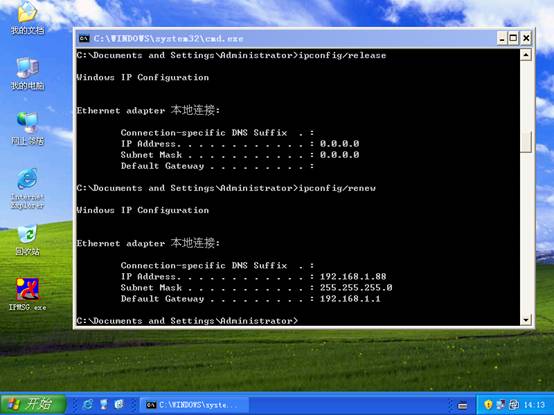Maximize the cmd.exe window
This screenshot has height=415, width=554.
[513, 38]
